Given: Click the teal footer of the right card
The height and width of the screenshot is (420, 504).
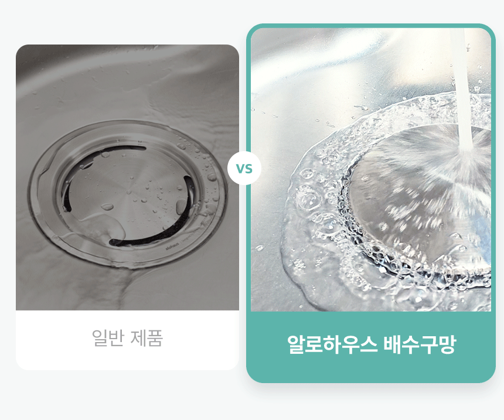Looking at the screenshot, I should pos(371,346).
